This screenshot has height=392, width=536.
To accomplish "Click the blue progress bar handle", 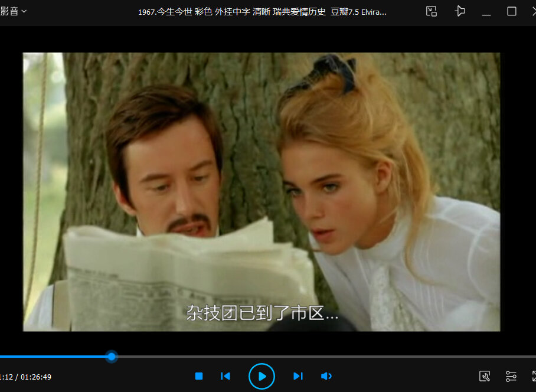I will pos(112,357).
